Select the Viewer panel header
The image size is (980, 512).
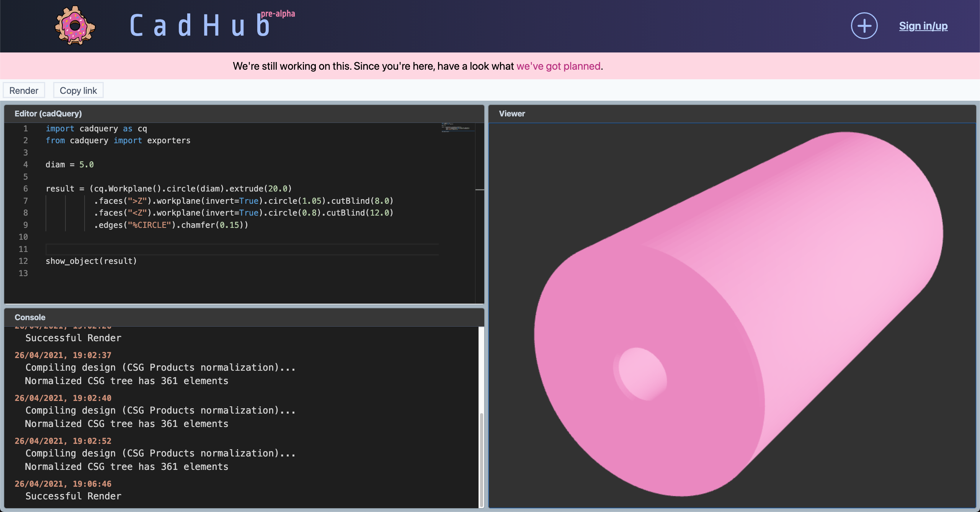coord(512,113)
